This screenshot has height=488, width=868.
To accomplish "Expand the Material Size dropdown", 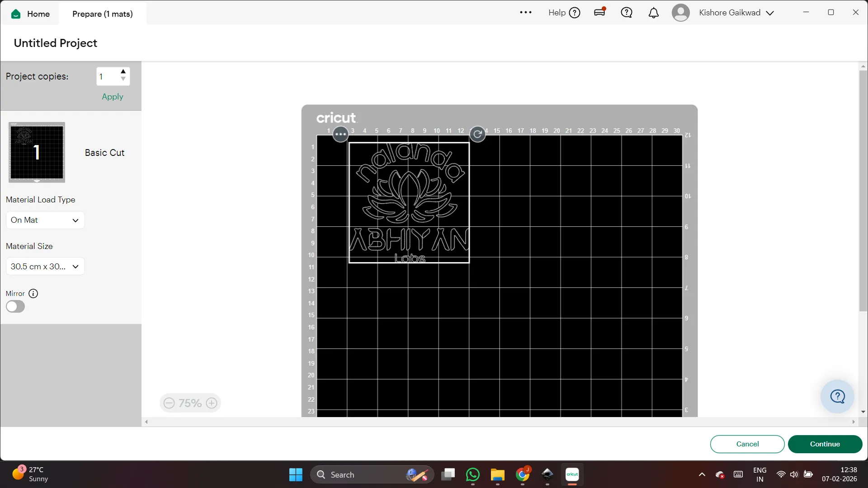I will click(x=45, y=267).
